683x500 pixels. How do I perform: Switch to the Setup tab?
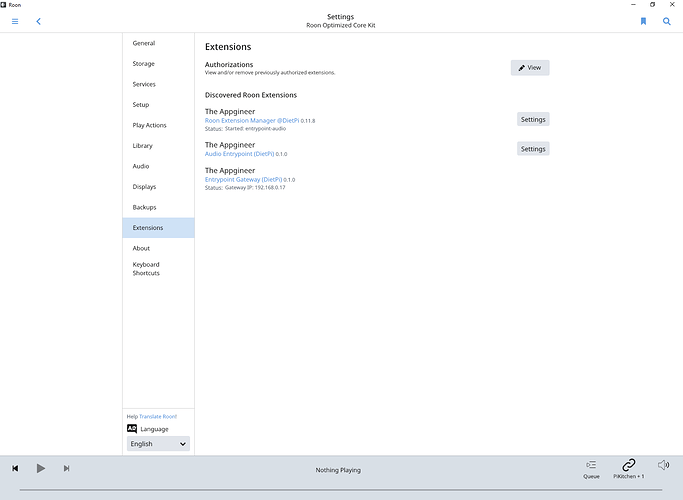158,105
